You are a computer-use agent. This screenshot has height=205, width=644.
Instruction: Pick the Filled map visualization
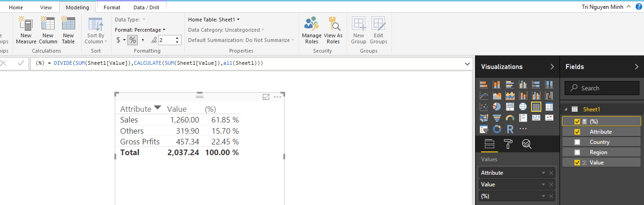[x=484, y=118]
